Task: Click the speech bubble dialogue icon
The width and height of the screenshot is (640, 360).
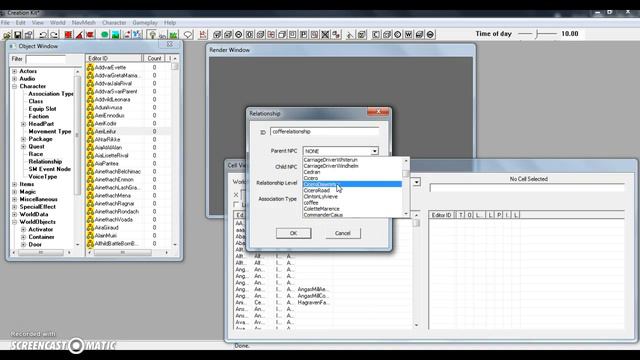Action: pos(188,35)
